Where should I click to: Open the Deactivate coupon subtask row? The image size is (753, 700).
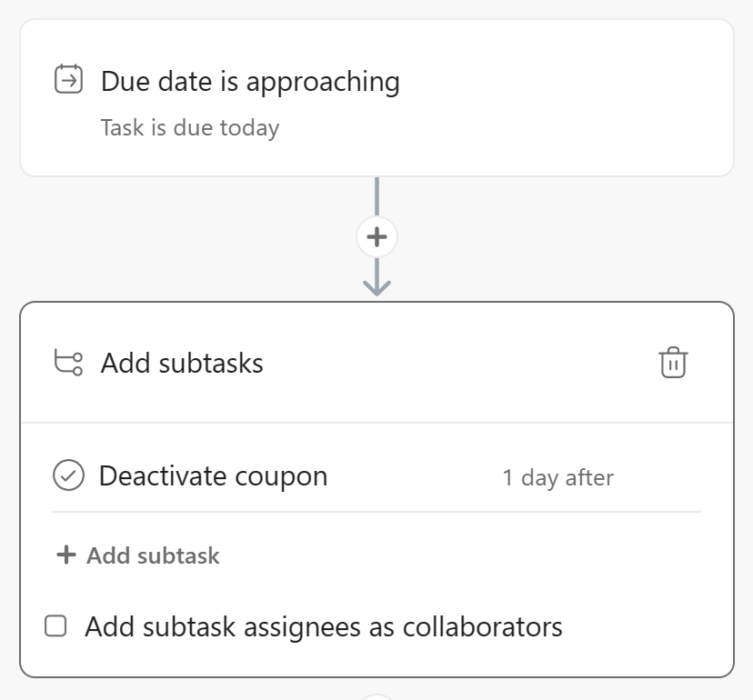click(377, 475)
